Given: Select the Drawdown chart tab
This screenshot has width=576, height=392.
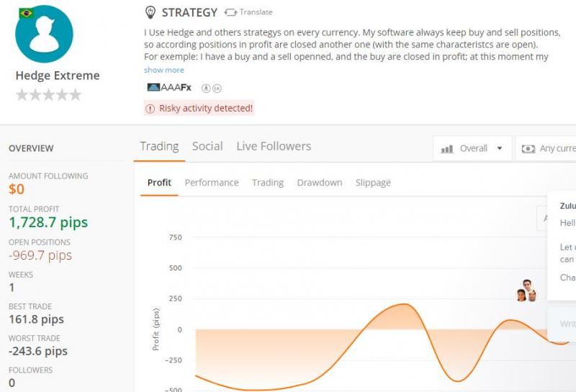Looking at the screenshot, I should tap(320, 183).
